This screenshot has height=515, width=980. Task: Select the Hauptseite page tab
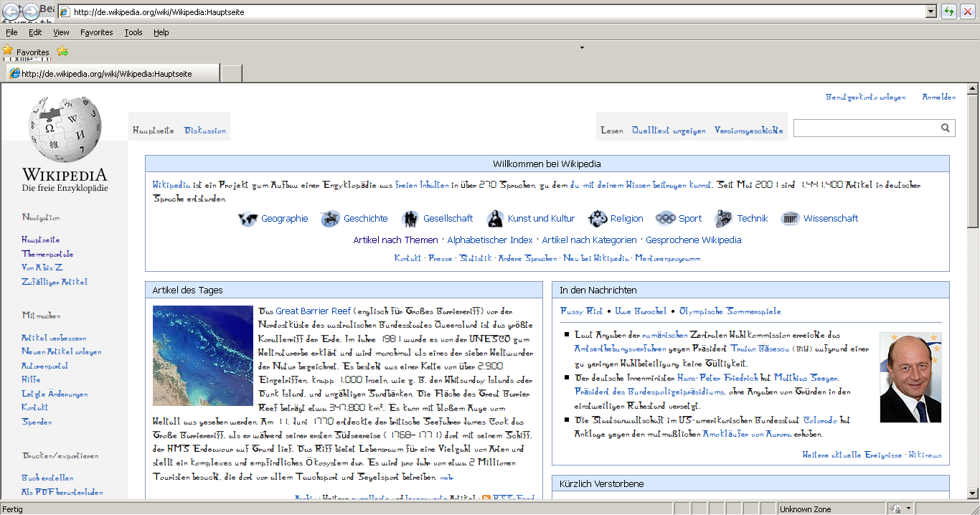tap(154, 131)
